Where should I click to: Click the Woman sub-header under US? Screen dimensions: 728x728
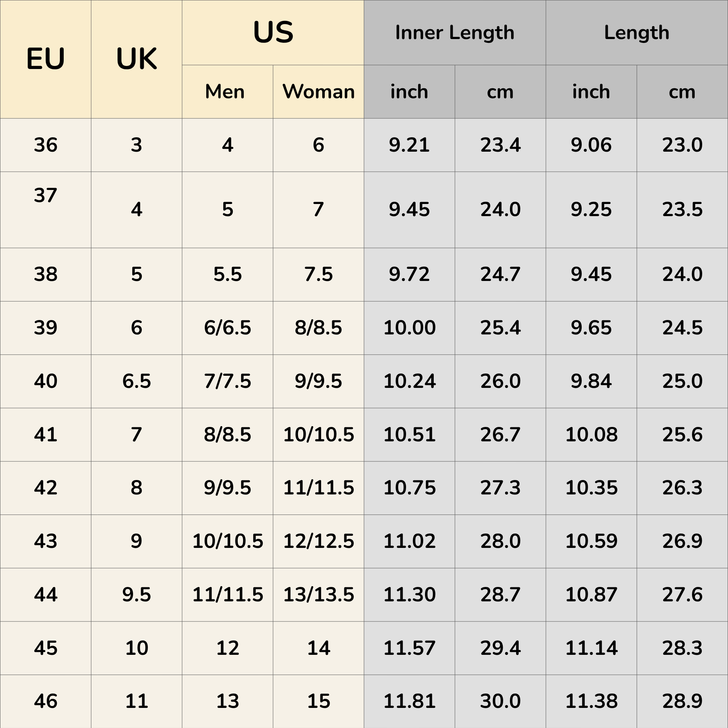pos(318,92)
